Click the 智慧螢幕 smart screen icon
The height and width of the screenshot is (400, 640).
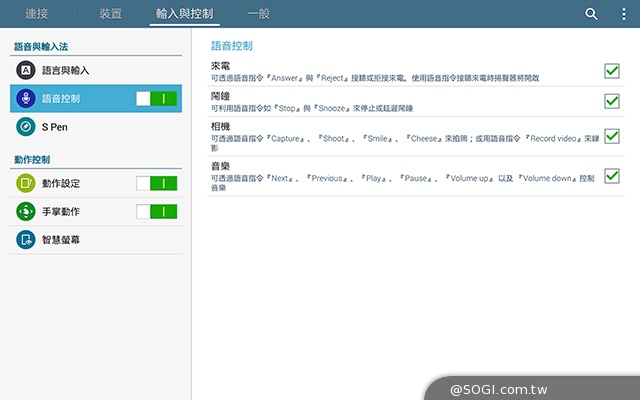click(x=25, y=240)
